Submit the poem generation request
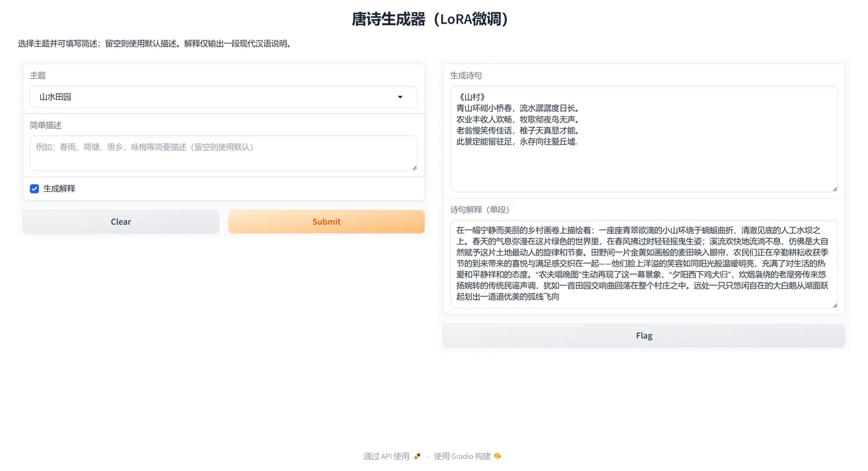The width and height of the screenshot is (868, 471). pyautogui.click(x=327, y=222)
